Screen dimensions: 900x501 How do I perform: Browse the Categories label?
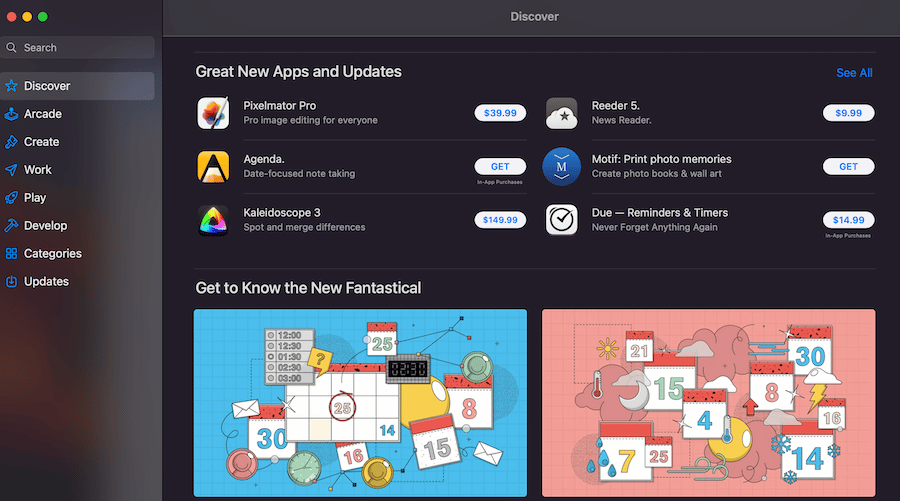tap(53, 254)
